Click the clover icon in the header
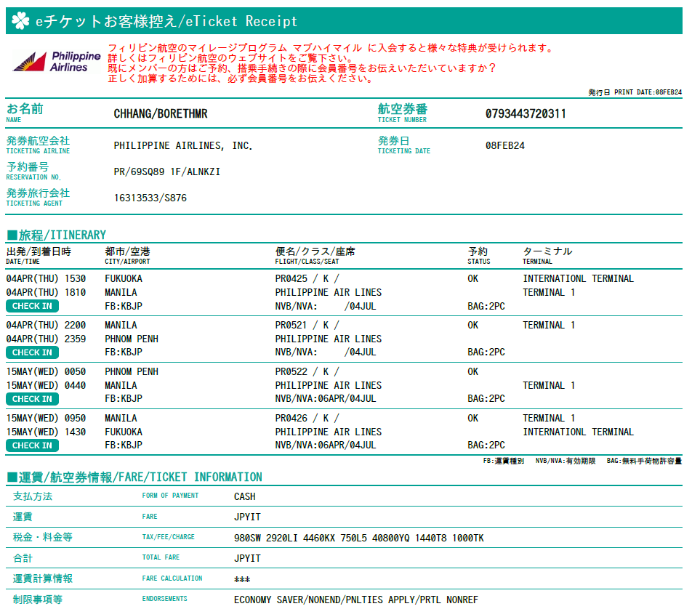 (x=20, y=21)
